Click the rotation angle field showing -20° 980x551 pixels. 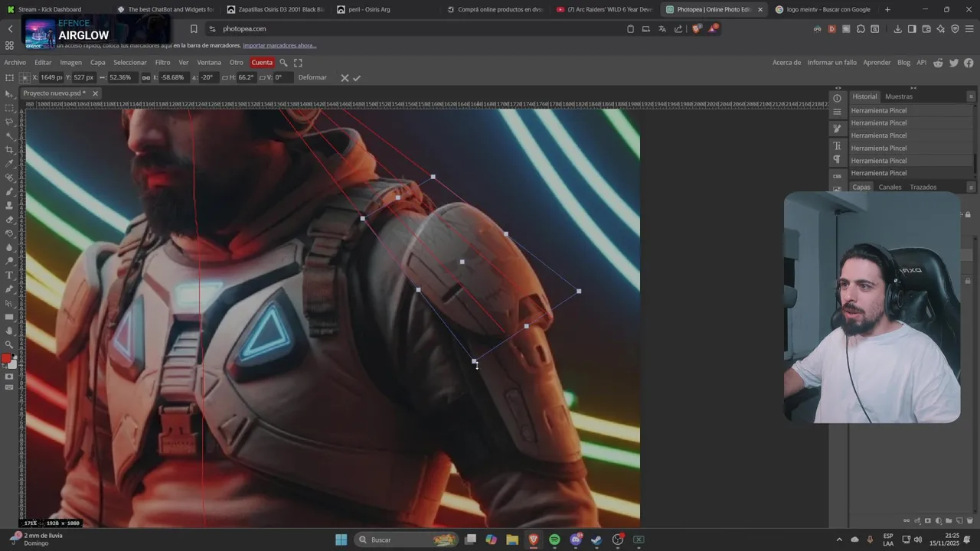coord(207,77)
